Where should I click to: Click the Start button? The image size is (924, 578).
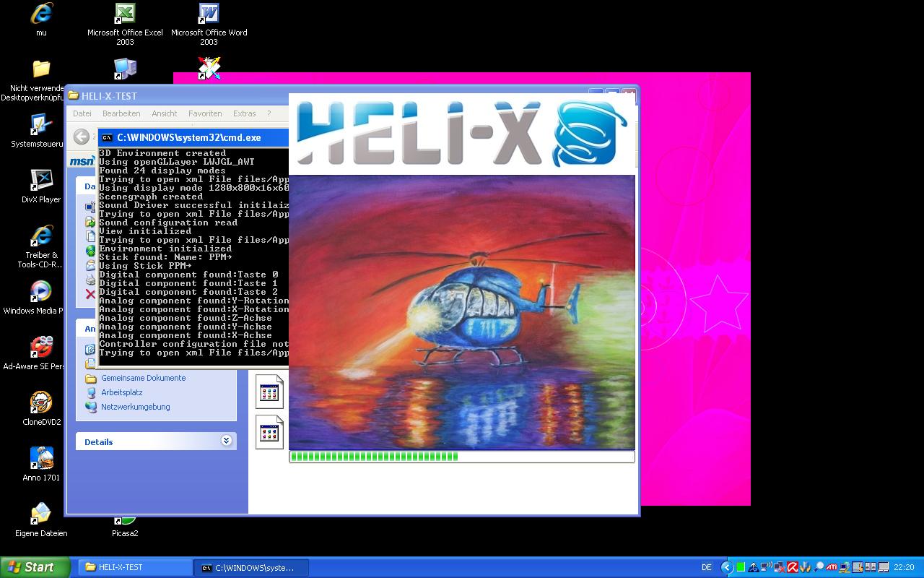[x=35, y=567]
